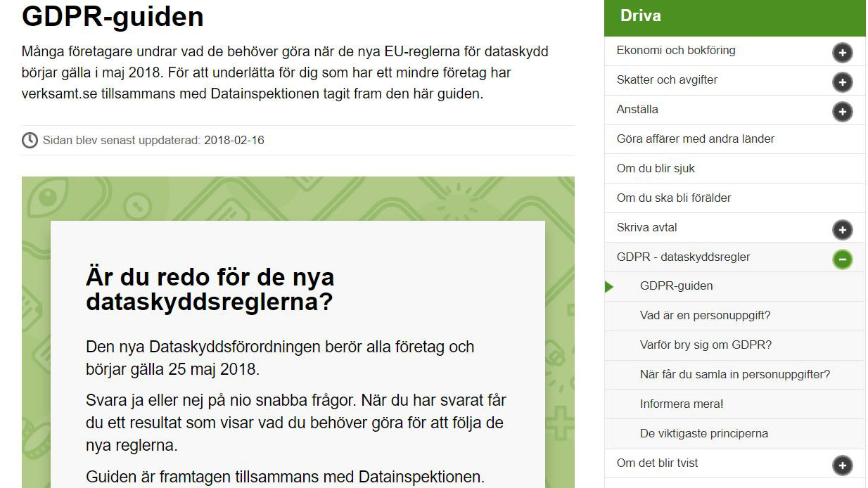Select GDPR-guiden in the sidebar

pos(676,286)
